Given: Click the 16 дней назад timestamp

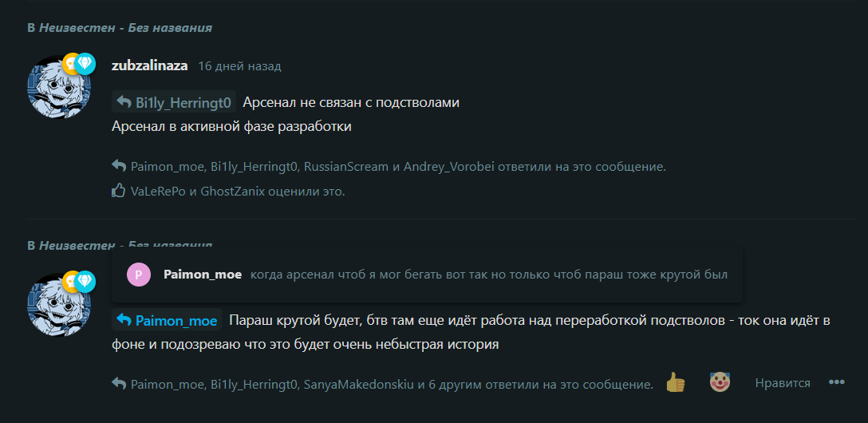Looking at the screenshot, I should [239, 66].
